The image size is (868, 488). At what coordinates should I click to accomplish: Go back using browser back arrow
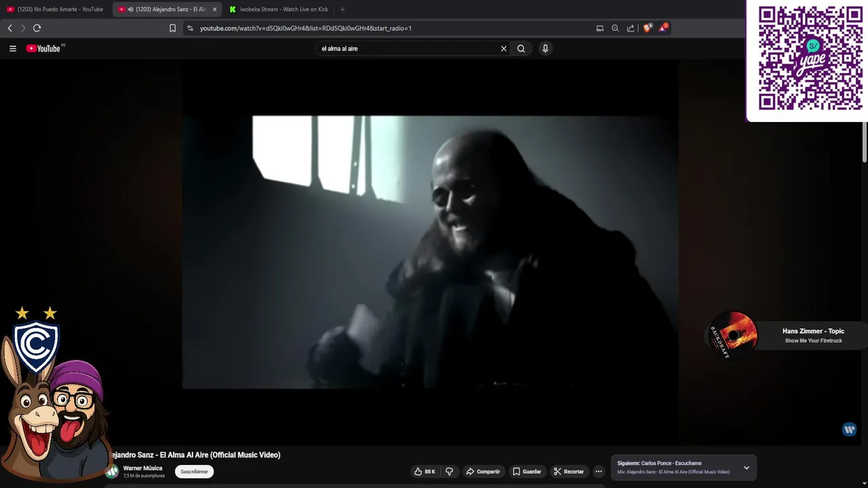tap(9, 28)
